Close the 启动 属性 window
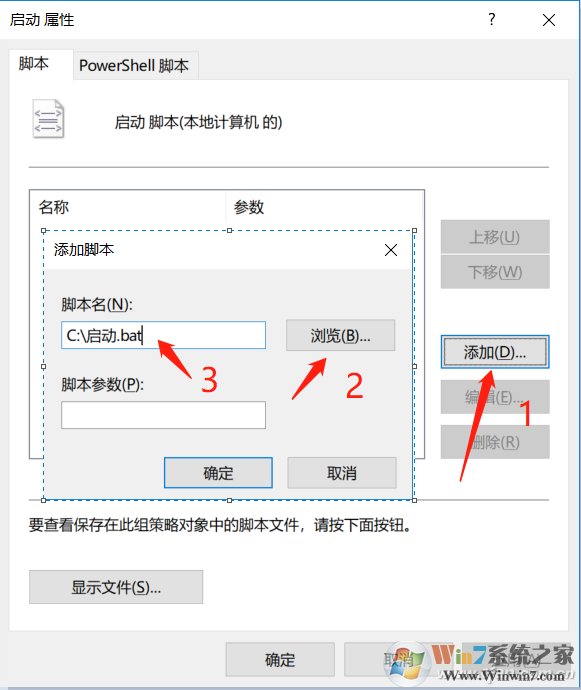The image size is (581, 690). click(548, 20)
